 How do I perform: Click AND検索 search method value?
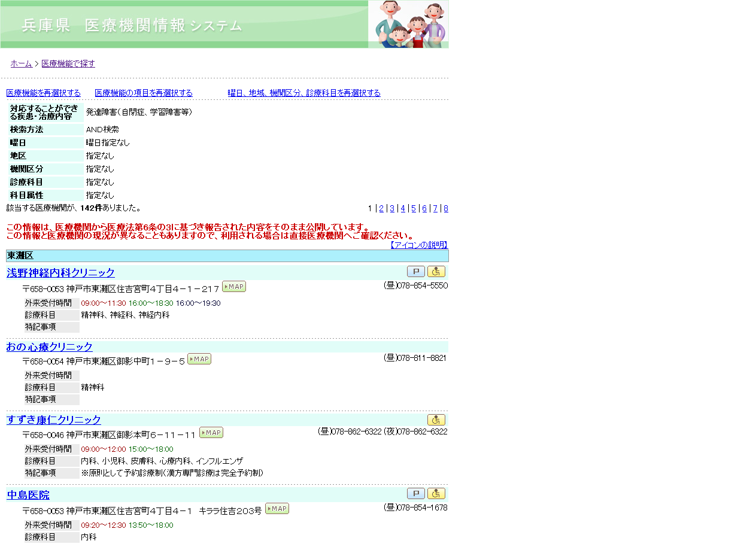[102, 129]
